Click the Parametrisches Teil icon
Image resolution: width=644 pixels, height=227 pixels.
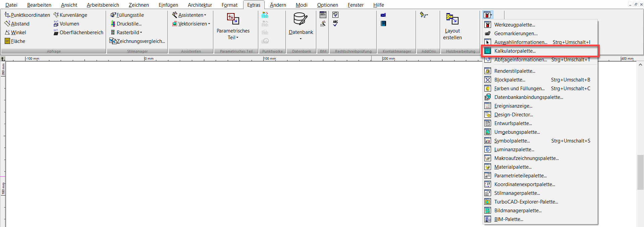[233, 19]
